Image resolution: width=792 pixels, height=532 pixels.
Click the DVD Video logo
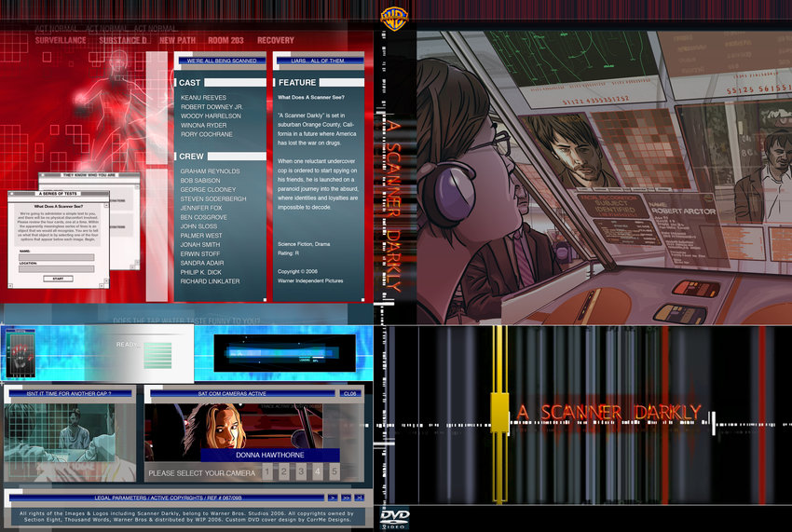394,519
